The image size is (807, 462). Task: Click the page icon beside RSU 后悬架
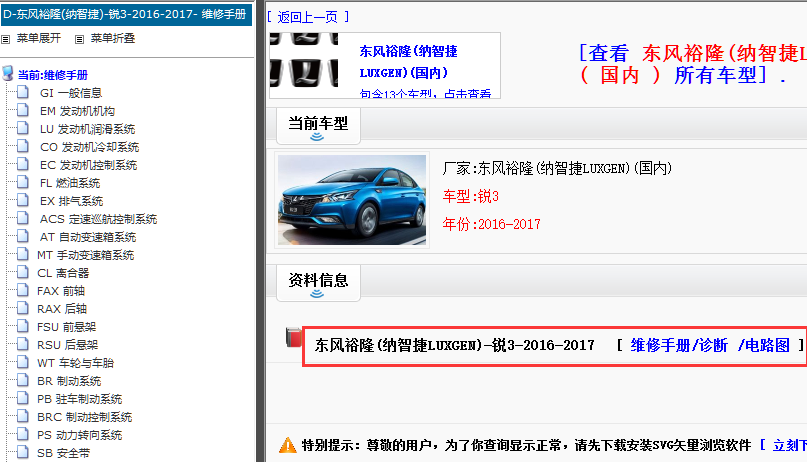click(23, 345)
